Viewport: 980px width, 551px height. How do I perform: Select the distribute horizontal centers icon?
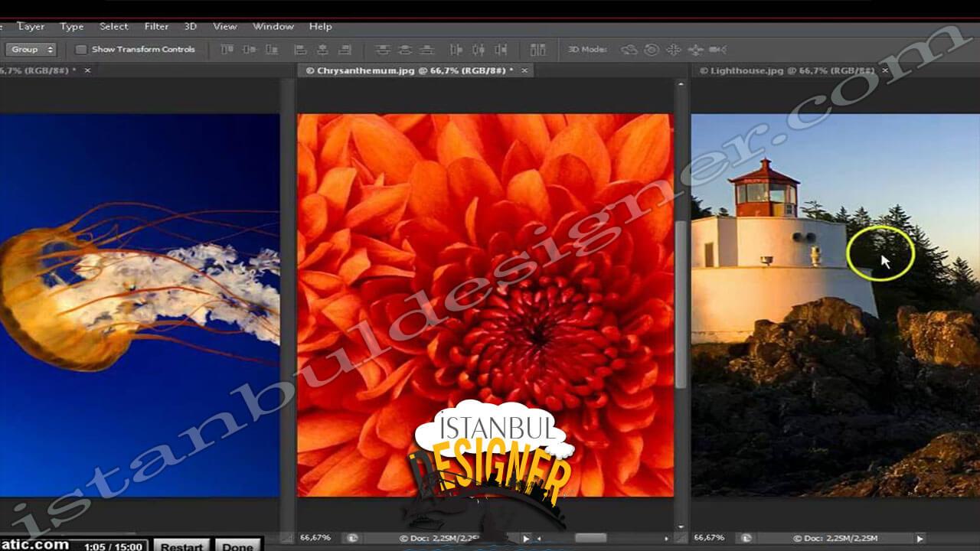479,50
